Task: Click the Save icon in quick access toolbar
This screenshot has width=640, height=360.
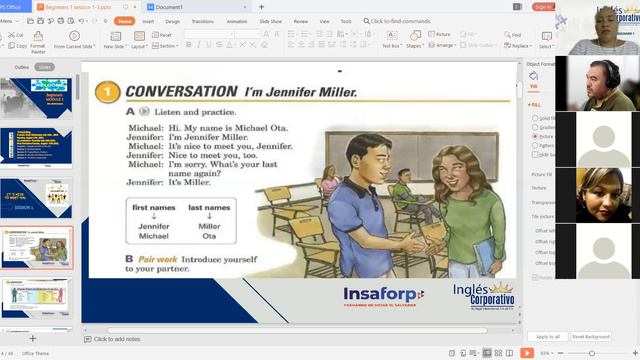Action: point(40,21)
